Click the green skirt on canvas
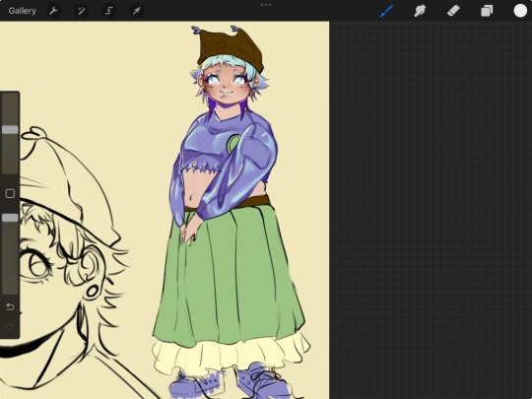The height and width of the screenshot is (399, 532). pyautogui.click(x=229, y=275)
